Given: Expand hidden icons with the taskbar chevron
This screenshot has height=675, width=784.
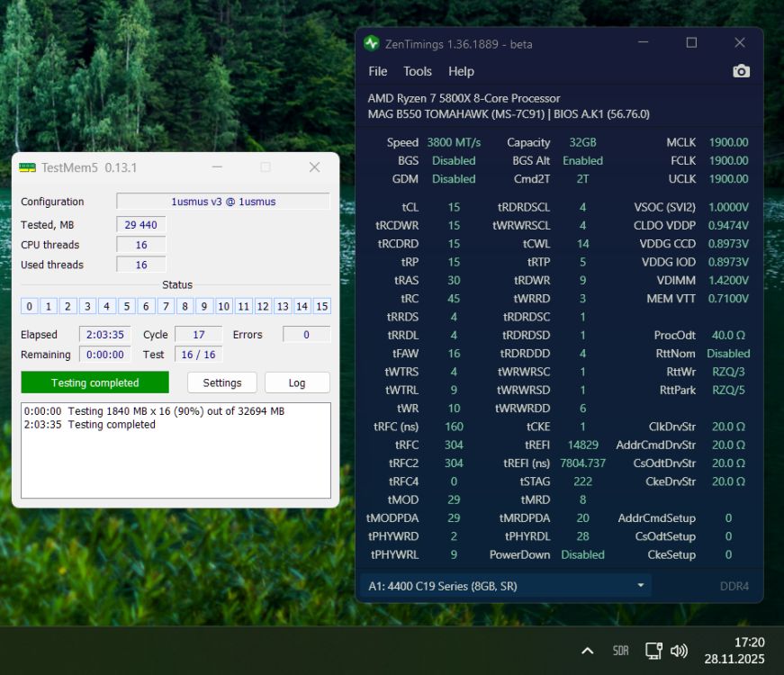Looking at the screenshot, I should (587, 650).
